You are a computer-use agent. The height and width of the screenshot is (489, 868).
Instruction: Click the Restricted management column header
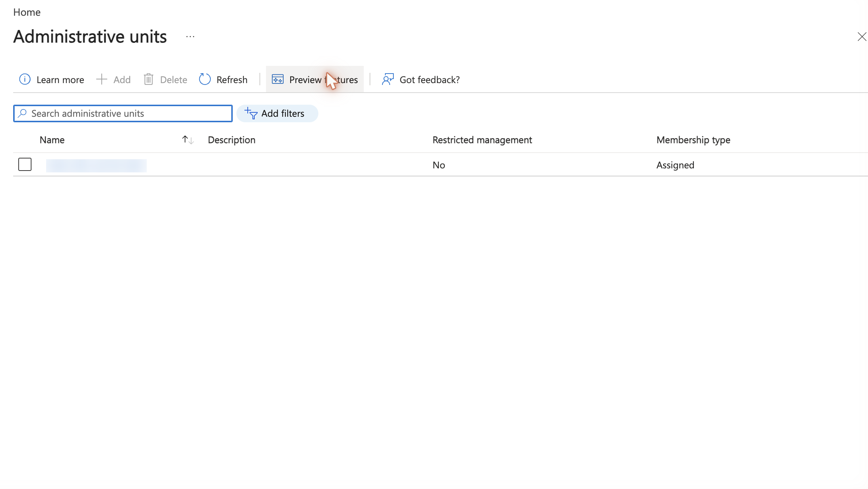pyautogui.click(x=482, y=140)
